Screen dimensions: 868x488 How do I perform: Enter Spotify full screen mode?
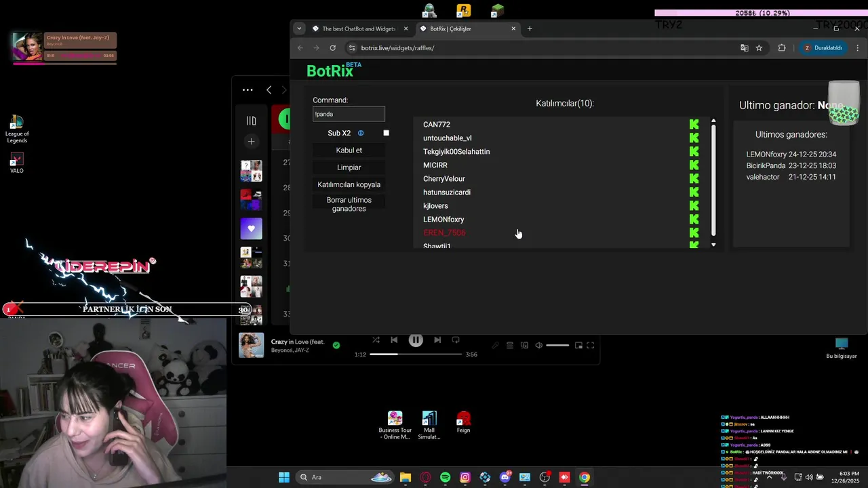point(591,345)
